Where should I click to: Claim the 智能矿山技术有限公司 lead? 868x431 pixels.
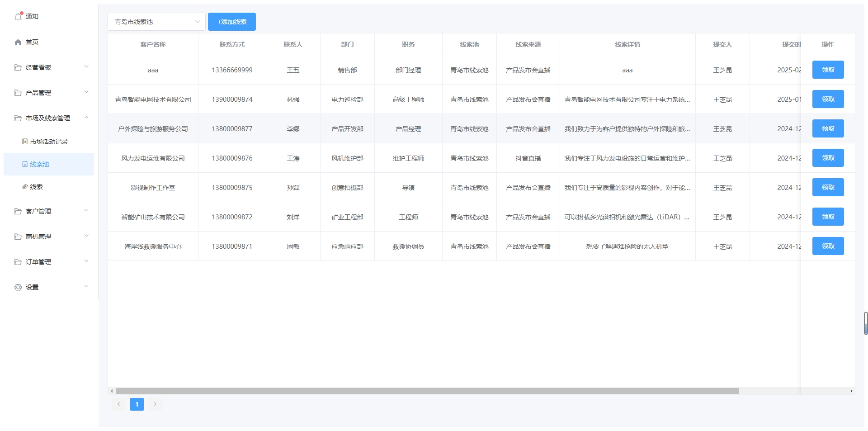pyautogui.click(x=828, y=217)
